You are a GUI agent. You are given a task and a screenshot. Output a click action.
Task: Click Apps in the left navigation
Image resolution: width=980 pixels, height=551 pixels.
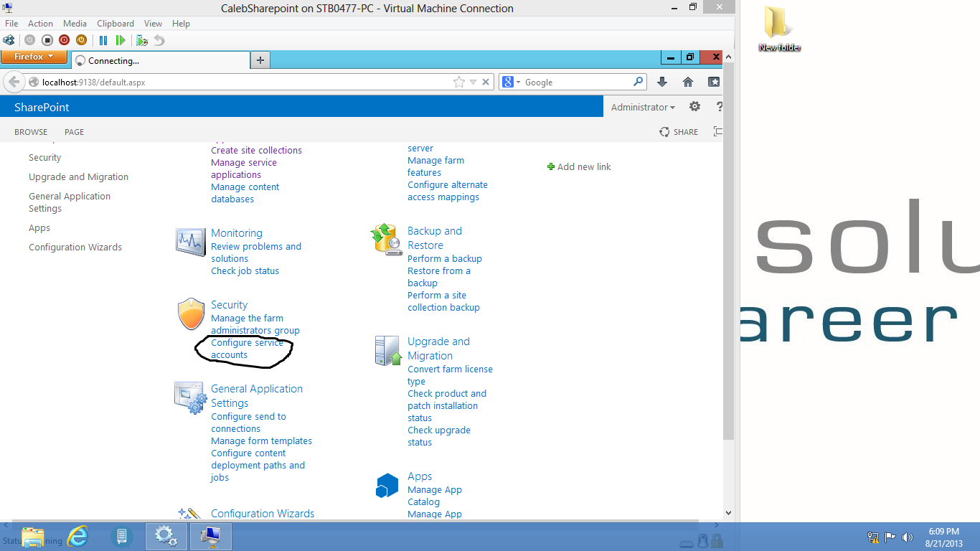click(39, 228)
